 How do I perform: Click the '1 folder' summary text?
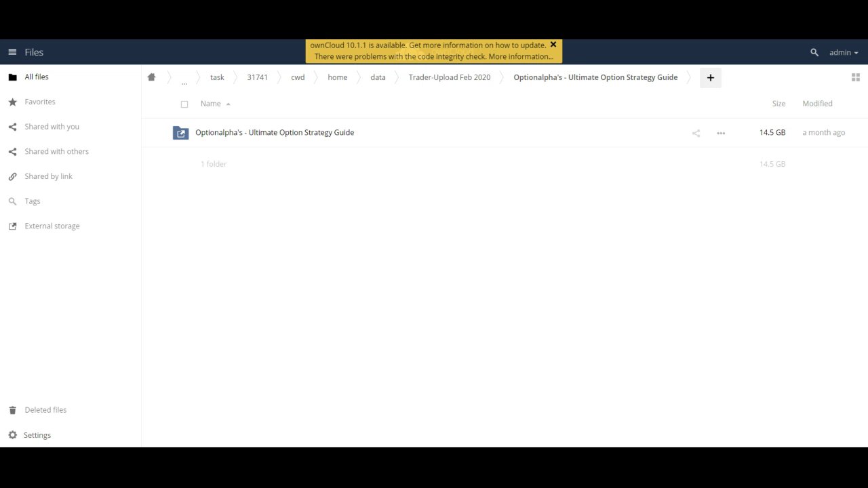coord(214,164)
